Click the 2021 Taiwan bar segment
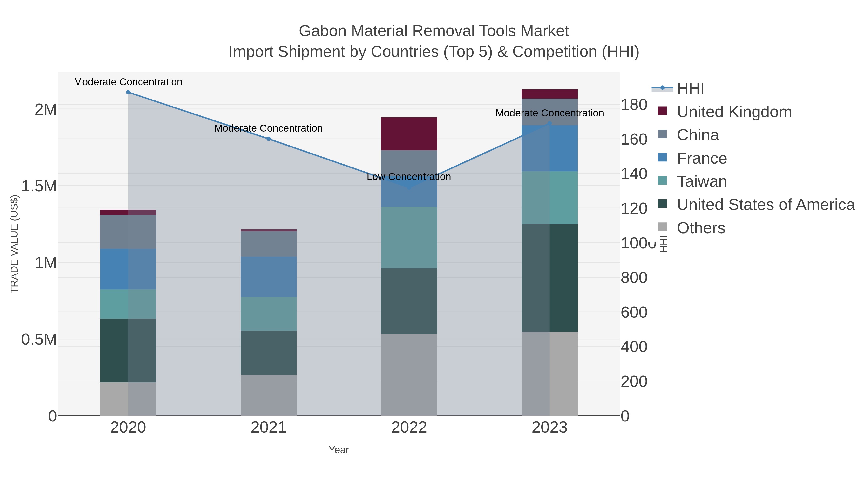Screen dimensions: 868x488 click(269, 314)
